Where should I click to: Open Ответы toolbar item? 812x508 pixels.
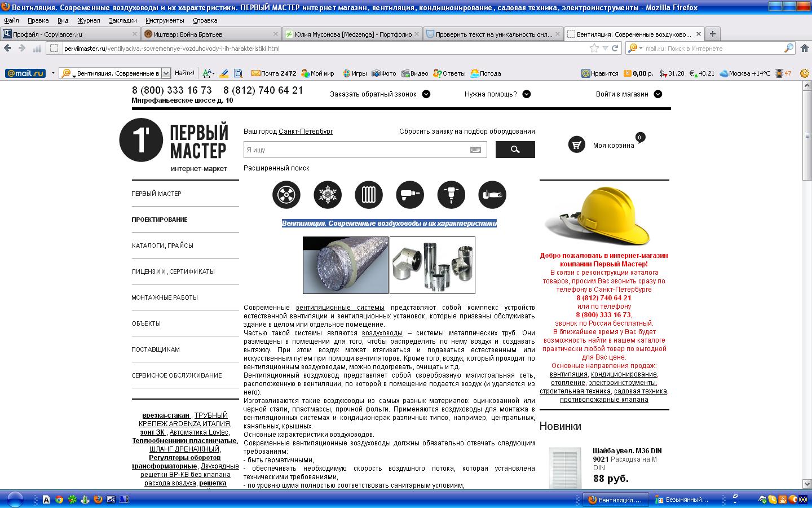pyautogui.click(x=449, y=73)
